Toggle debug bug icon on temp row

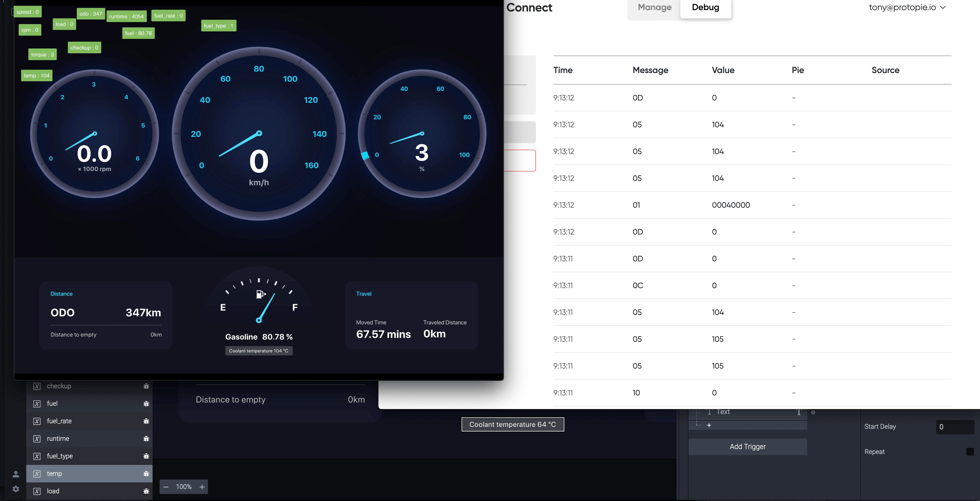pyautogui.click(x=146, y=474)
